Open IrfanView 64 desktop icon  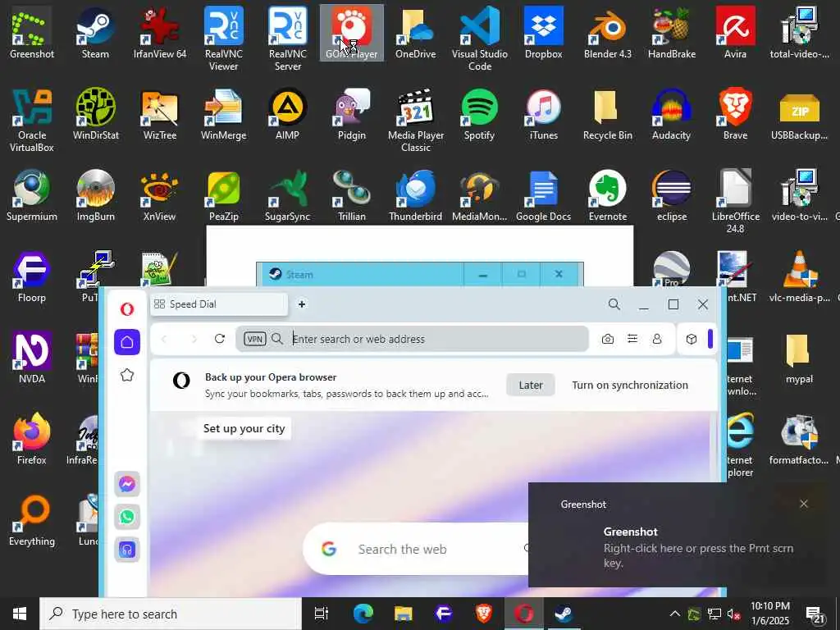pyautogui.click(x=160, y=32)
